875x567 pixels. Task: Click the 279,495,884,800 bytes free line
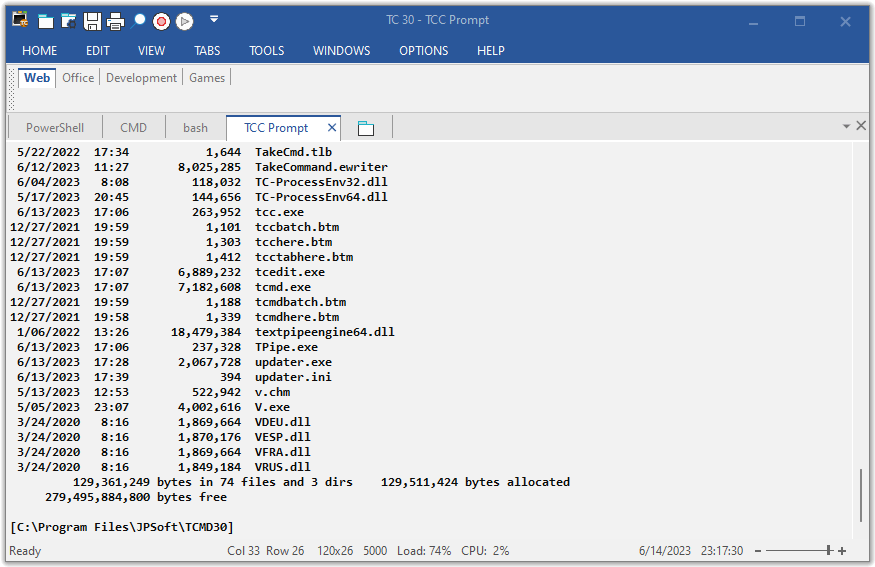click(x=136, y=497)
